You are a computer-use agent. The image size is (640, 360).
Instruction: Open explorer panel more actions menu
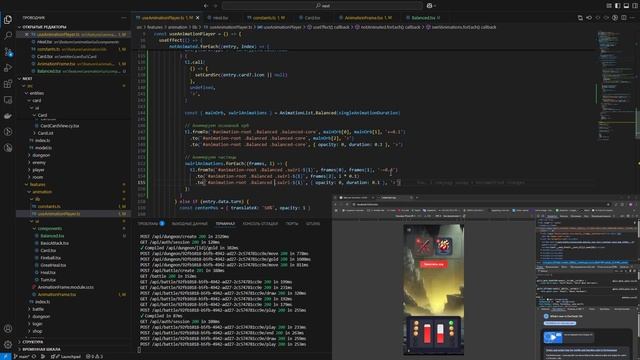pos(124,18)
